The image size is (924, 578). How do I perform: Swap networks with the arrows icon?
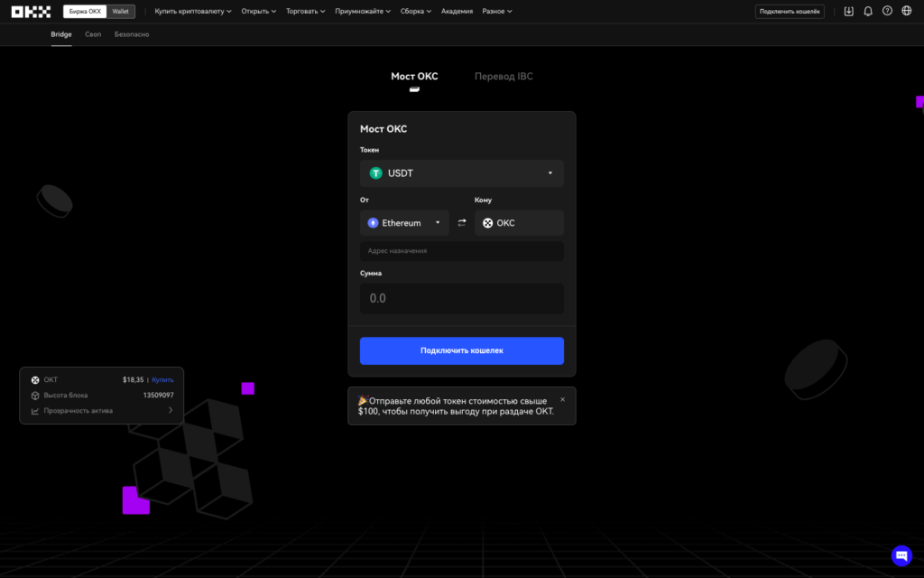[x=462, y=223]
